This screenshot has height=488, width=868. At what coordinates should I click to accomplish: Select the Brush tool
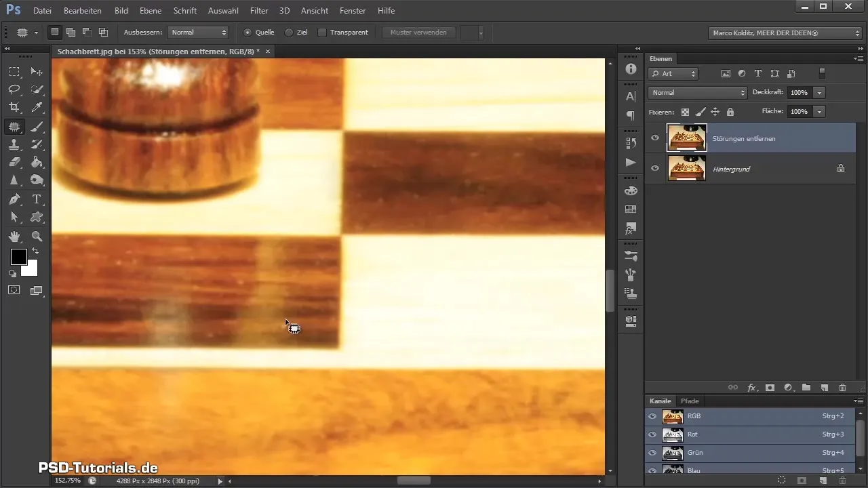click(x=37, y=126)
